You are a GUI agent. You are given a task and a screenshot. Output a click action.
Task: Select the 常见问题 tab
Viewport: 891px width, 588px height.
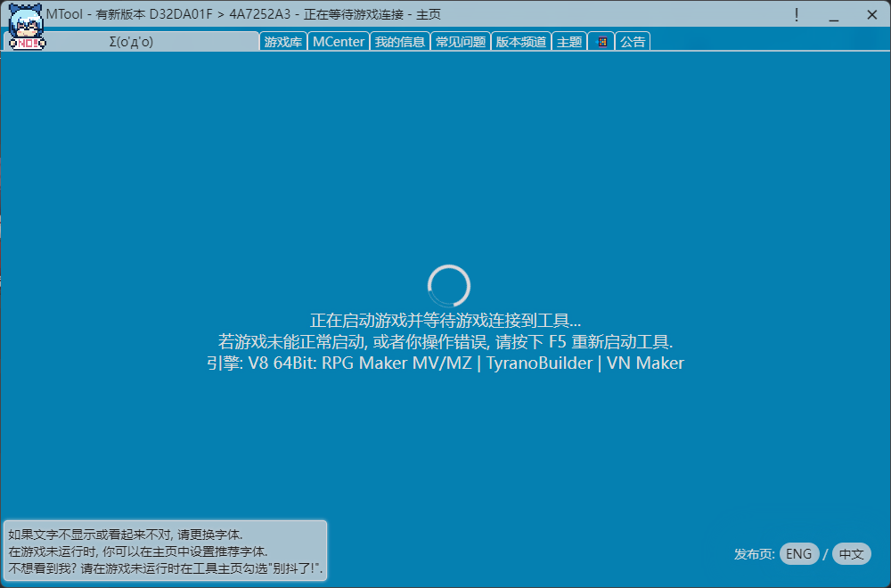click(x=461, y=42)
